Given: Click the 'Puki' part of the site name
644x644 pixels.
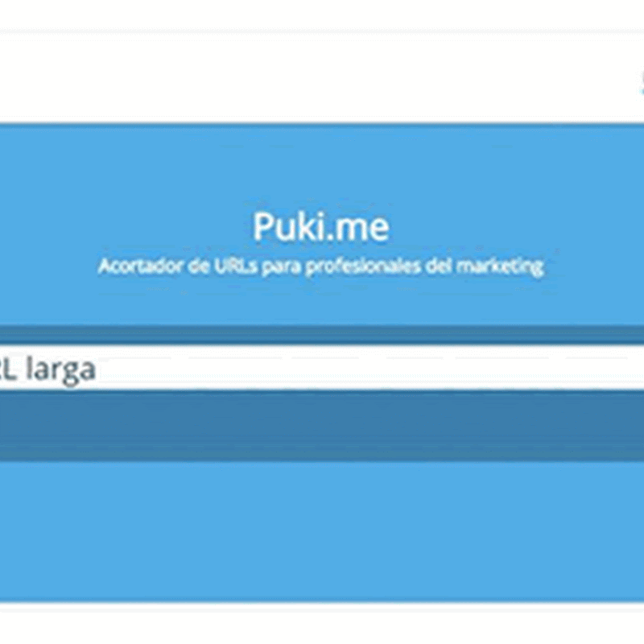Looking at the screenshot, I should tap(290, 227).
